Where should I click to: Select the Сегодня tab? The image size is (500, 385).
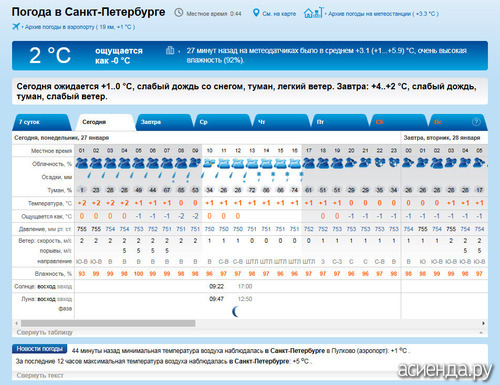[105, 122]
